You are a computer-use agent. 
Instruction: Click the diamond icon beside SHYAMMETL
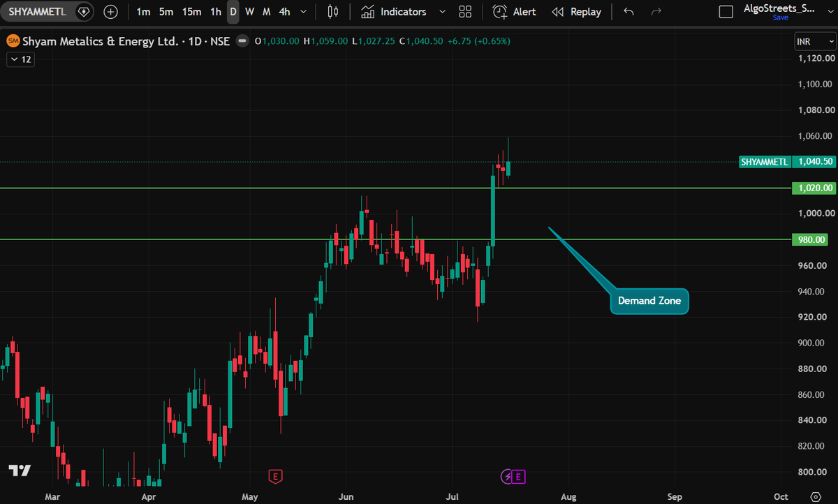[x=84, y=12]
